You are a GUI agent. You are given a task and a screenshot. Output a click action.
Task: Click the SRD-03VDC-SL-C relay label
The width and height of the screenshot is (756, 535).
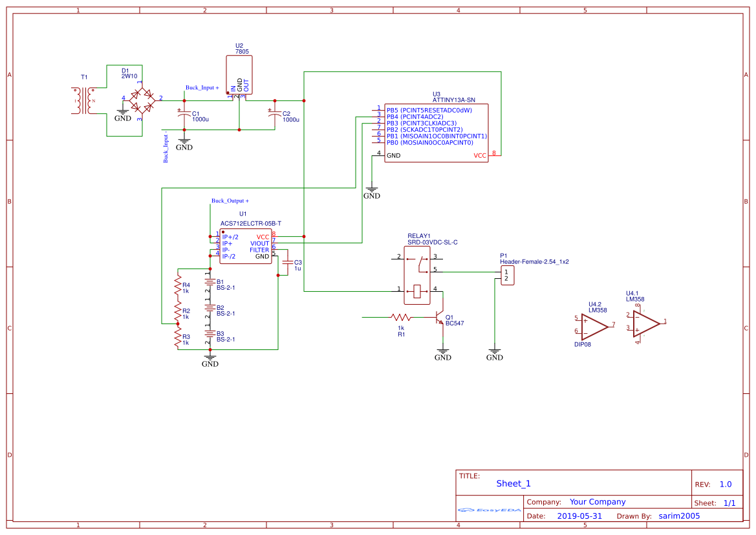coord(433,243)
